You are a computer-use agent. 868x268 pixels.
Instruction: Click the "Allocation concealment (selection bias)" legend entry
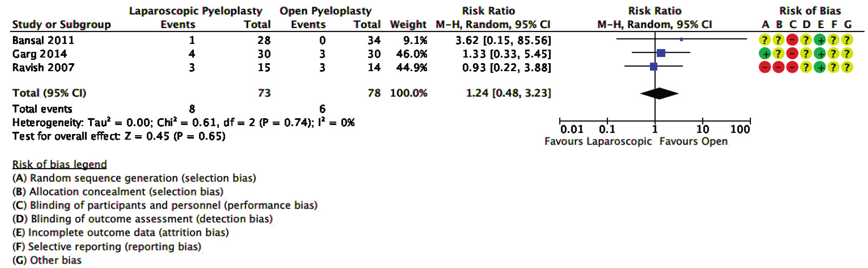[118, 192]
